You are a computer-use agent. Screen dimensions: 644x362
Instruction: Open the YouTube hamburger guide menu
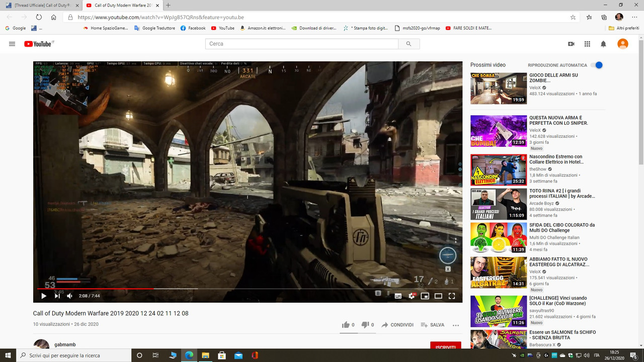(12, 44)
